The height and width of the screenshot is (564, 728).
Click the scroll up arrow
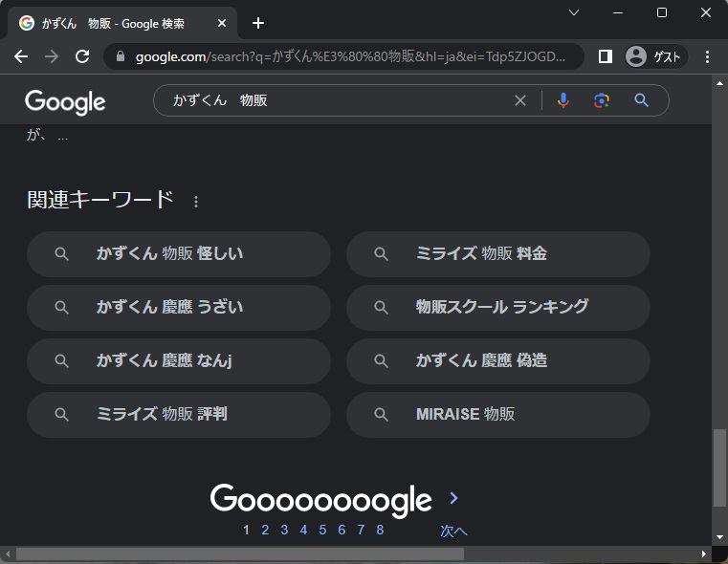(719, 83)
